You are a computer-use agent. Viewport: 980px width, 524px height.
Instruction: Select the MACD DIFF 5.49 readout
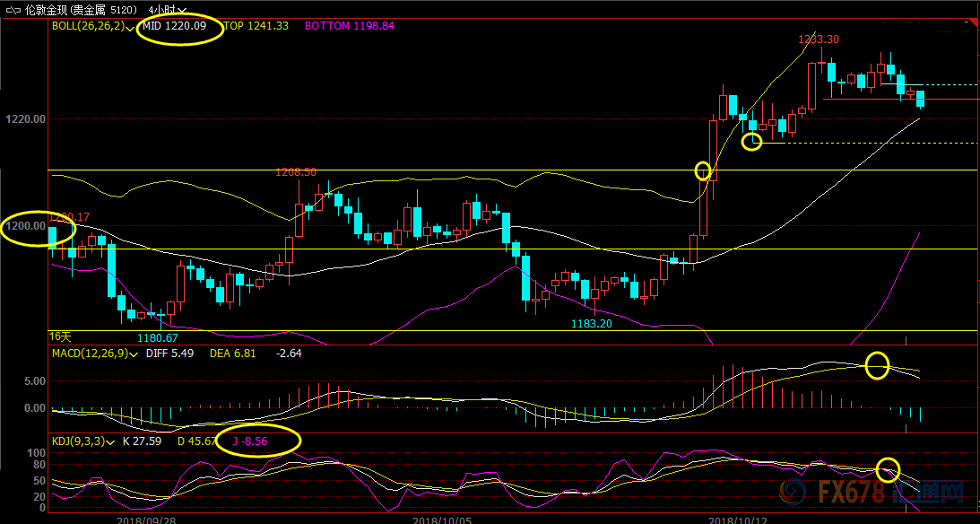176,354
